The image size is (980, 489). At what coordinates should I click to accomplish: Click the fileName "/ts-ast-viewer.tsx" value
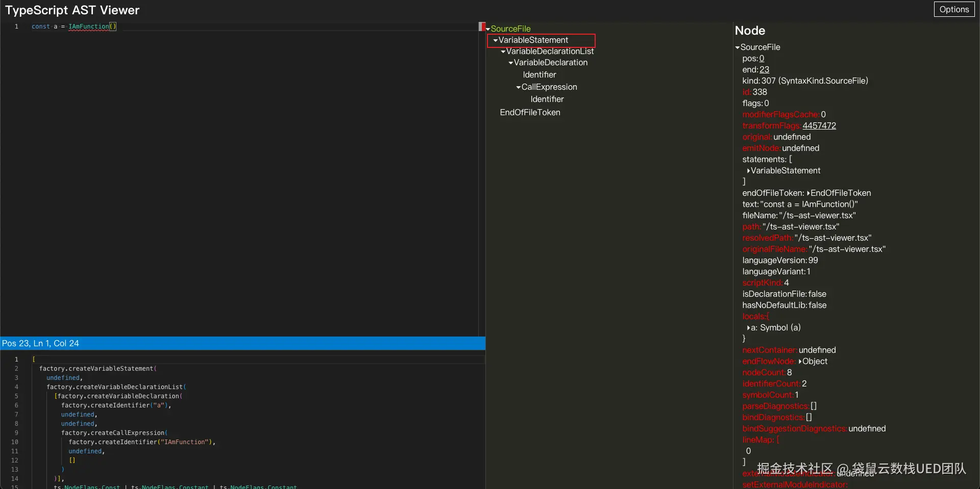click(817, 216)
